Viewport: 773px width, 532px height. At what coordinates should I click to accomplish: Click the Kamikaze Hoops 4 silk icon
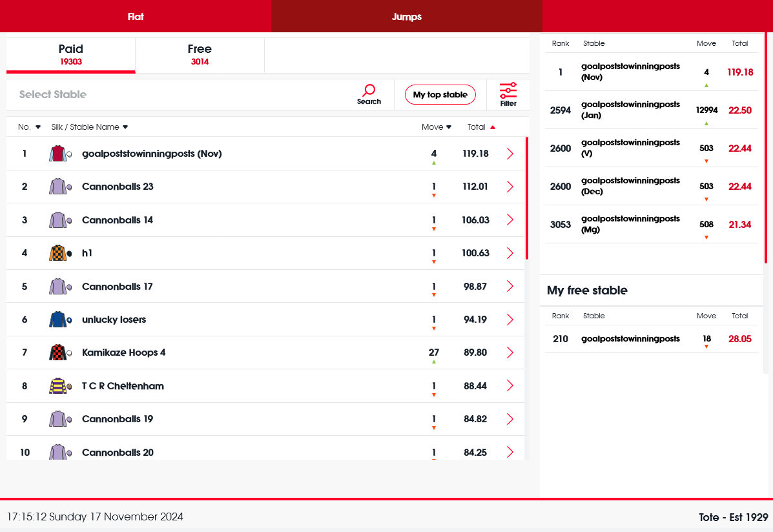click(58, 353)
